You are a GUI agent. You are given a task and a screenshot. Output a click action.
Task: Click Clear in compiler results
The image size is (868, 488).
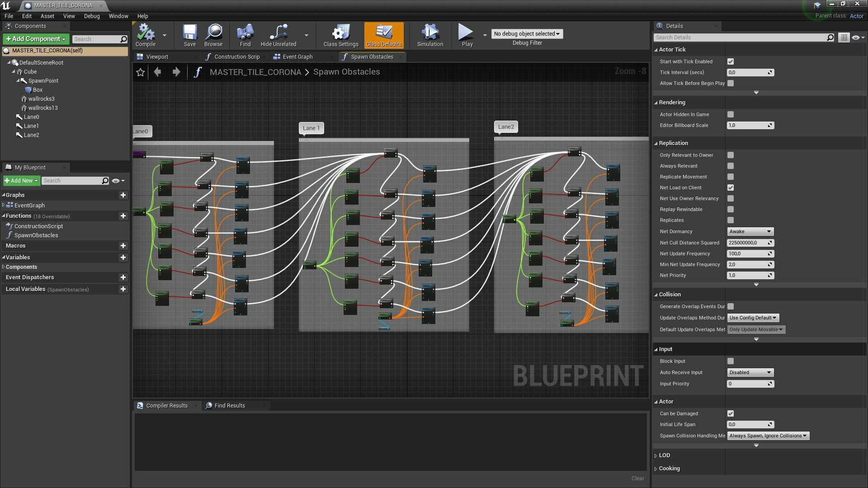click(x=637, y=479)
